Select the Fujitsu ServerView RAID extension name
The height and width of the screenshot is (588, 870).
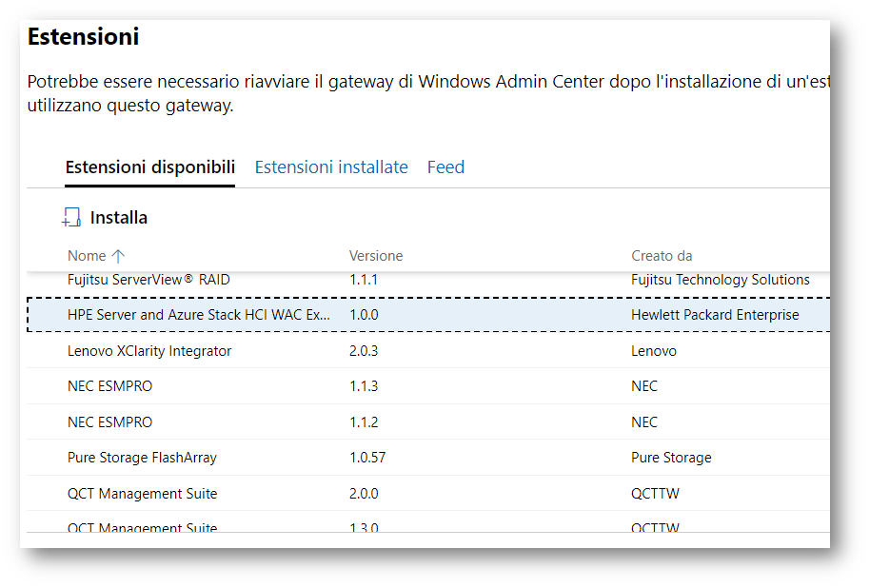148,280
